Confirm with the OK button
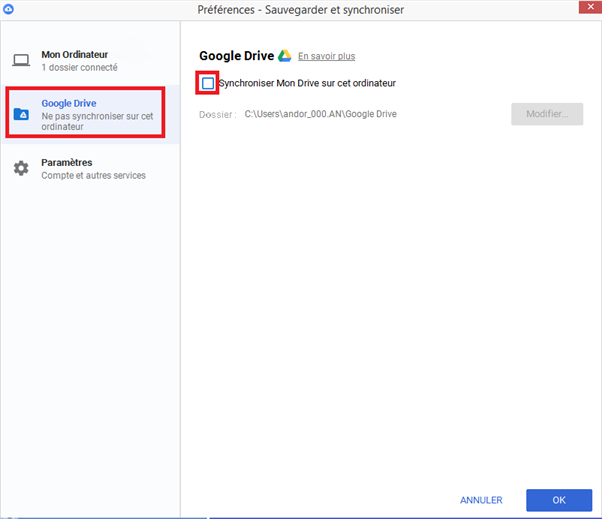This screenshot has width=602, height=519. click(x=559, y=500)
